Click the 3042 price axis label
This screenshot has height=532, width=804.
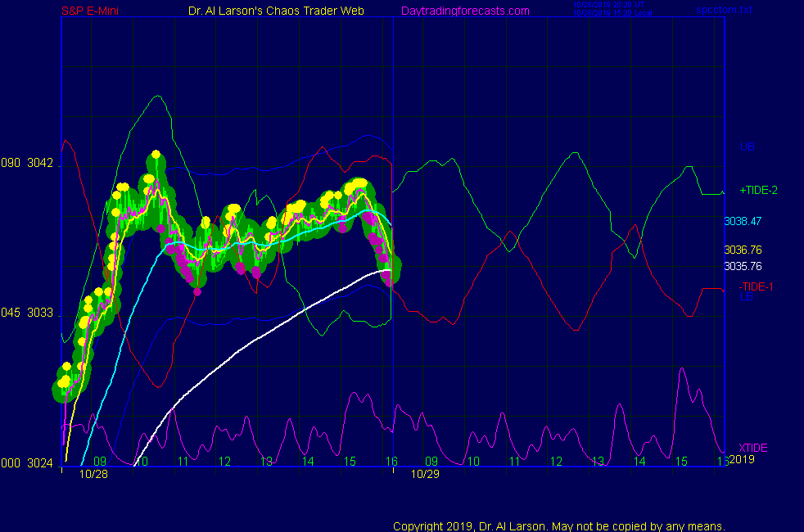pyautogui.click(x=40, y=164)
